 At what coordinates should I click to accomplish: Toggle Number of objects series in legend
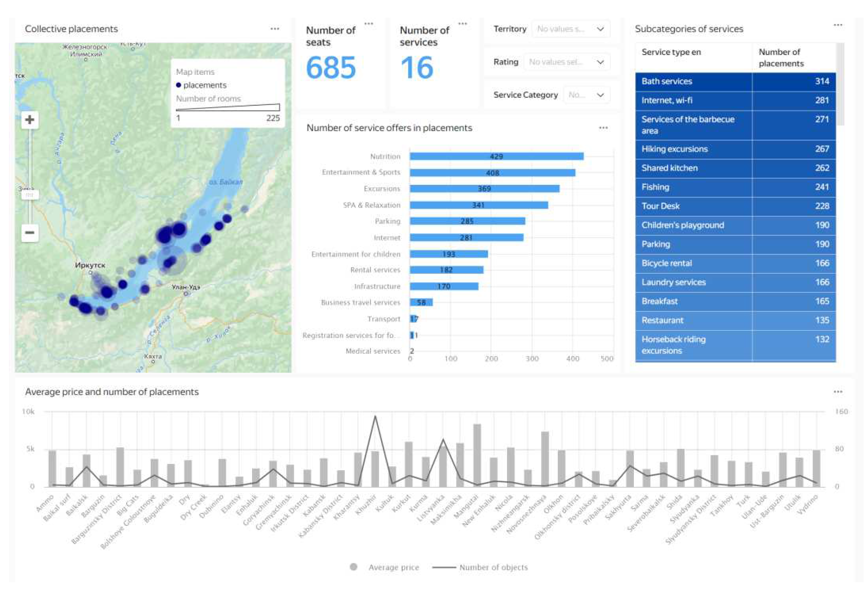(493, 567)
